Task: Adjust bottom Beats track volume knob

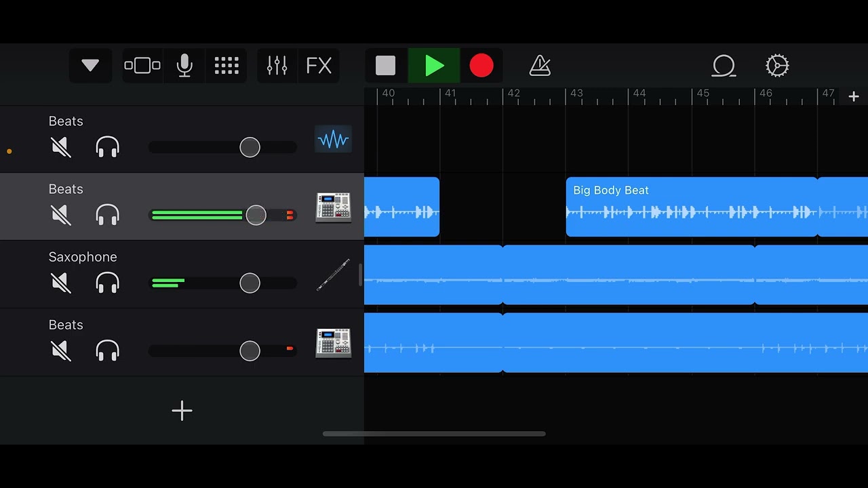Action: coord(250,350)
